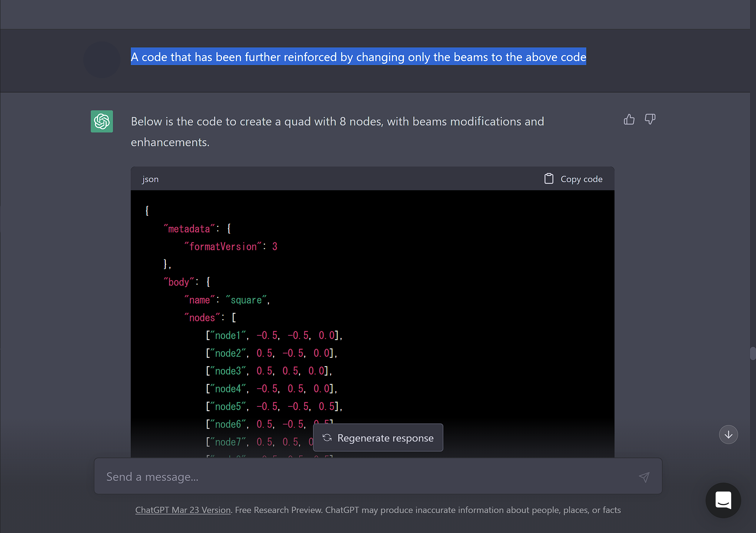This screenshot has width=756, height=533.
Task: Open the chat help widget icon
Action: coord(723,500)
